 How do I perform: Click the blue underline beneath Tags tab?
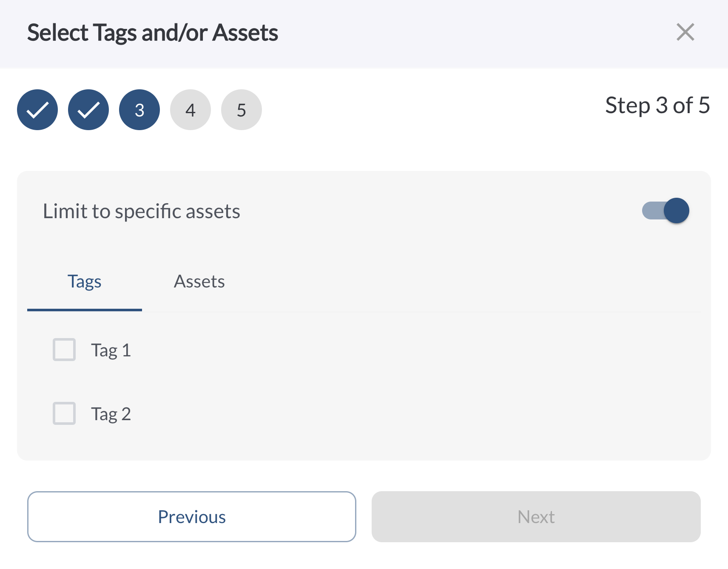[85, 310]
